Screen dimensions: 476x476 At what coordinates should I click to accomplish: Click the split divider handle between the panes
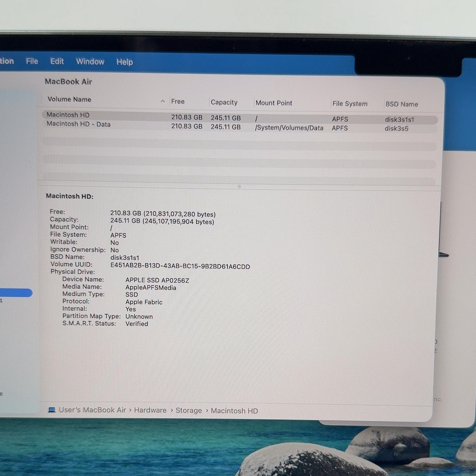coord(239,186)
